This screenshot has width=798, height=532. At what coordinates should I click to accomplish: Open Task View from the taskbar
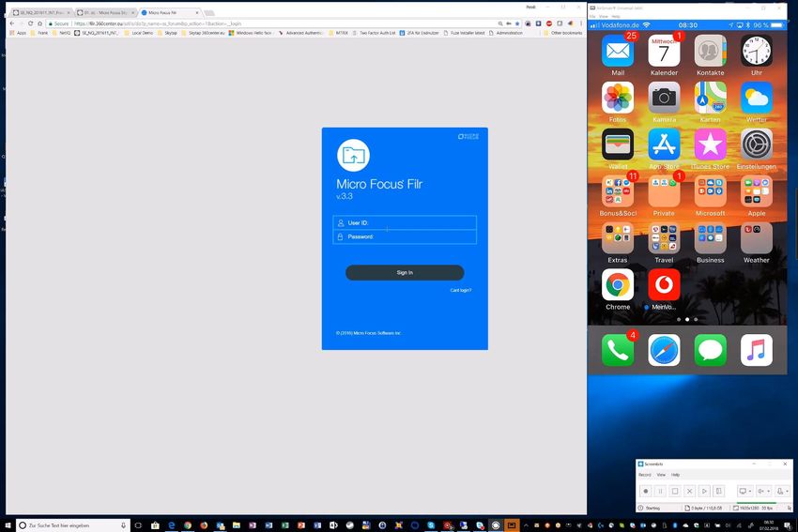click(138, 524)
